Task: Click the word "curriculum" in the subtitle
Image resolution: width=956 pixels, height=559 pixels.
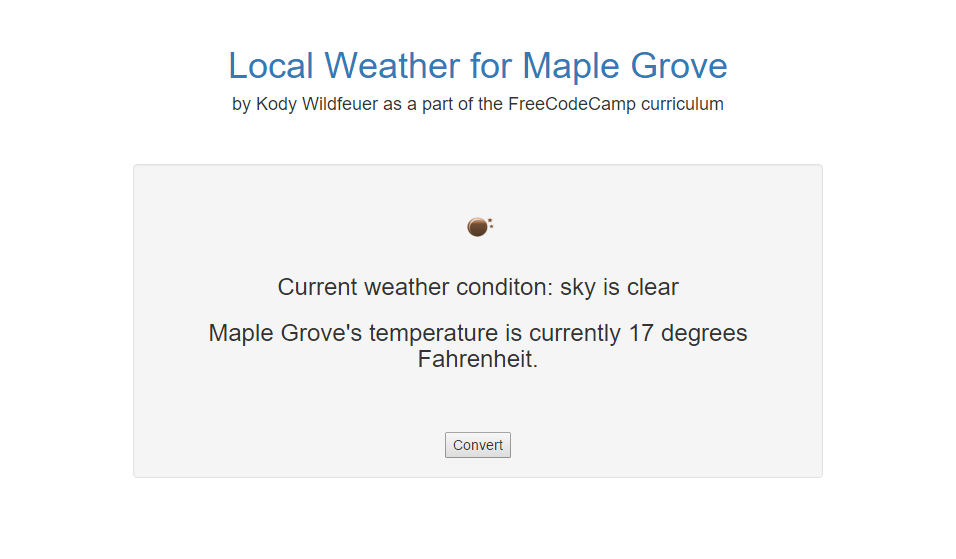Action: 682,104
